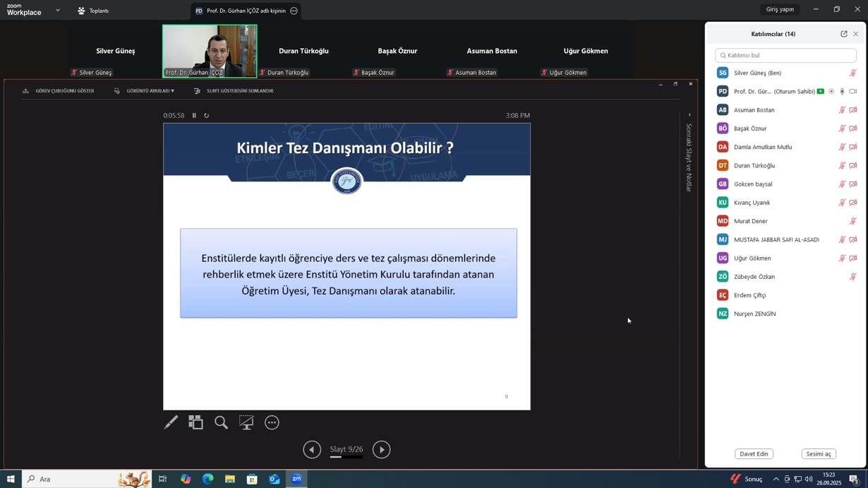Screen dimensions: 868x488
Task: Toggle MUSTAFA JABBAR SAFI AL-ASADI's mic icon
Action: point(842,240)
